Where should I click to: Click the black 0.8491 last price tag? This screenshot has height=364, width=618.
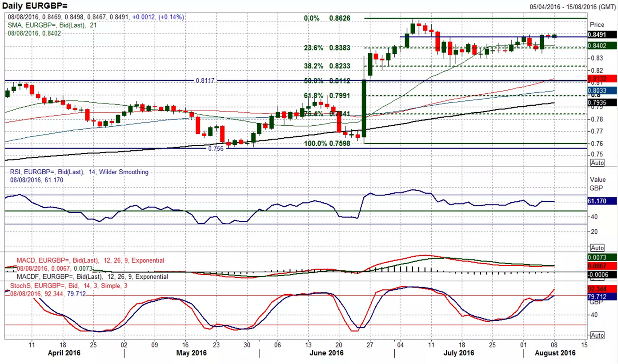coord(602,34)
